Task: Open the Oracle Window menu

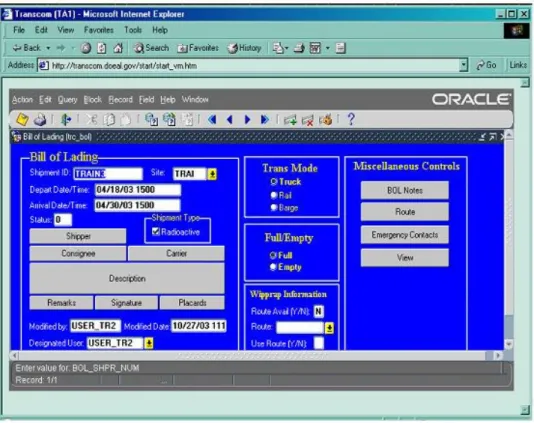Action: click(x=195, y=100)
